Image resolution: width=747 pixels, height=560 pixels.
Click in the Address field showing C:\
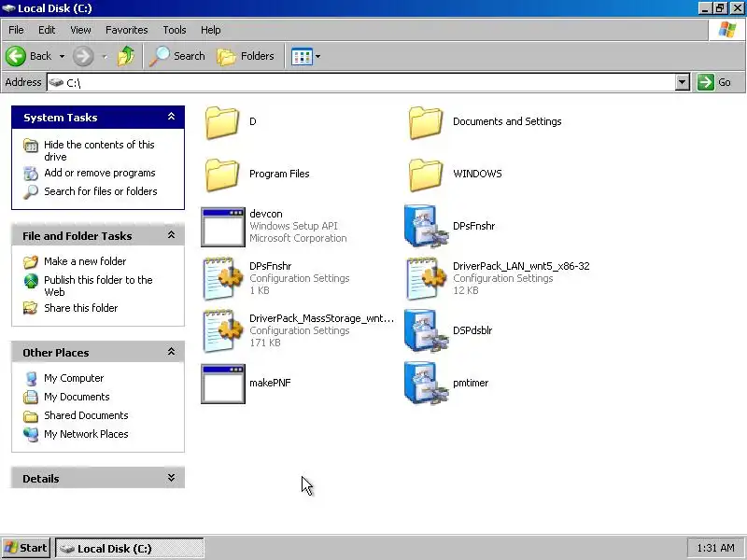point(361,82)
